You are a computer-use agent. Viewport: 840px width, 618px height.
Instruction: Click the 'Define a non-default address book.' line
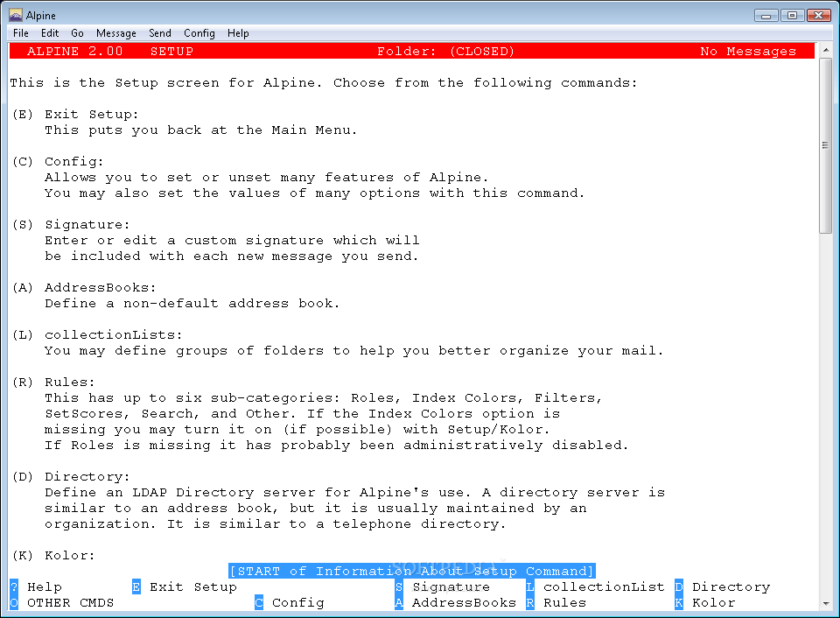point(192,304)
